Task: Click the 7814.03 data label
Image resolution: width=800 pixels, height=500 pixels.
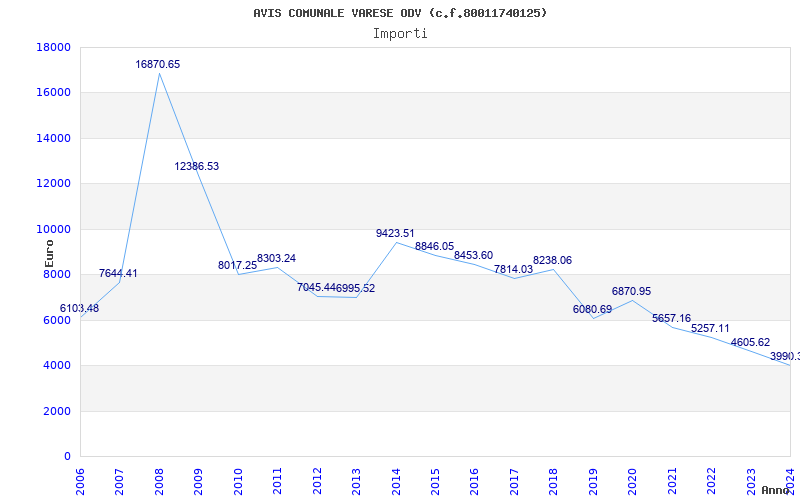Action: [x=513, y=269]
